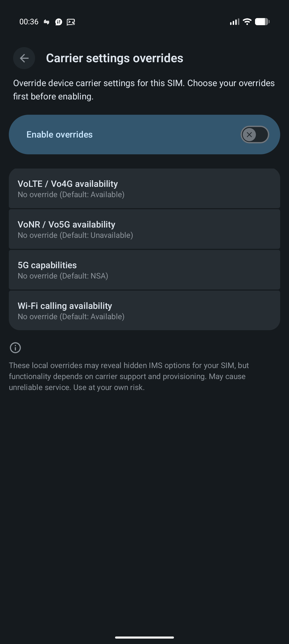Click the info circle icon

click(15, 347)
